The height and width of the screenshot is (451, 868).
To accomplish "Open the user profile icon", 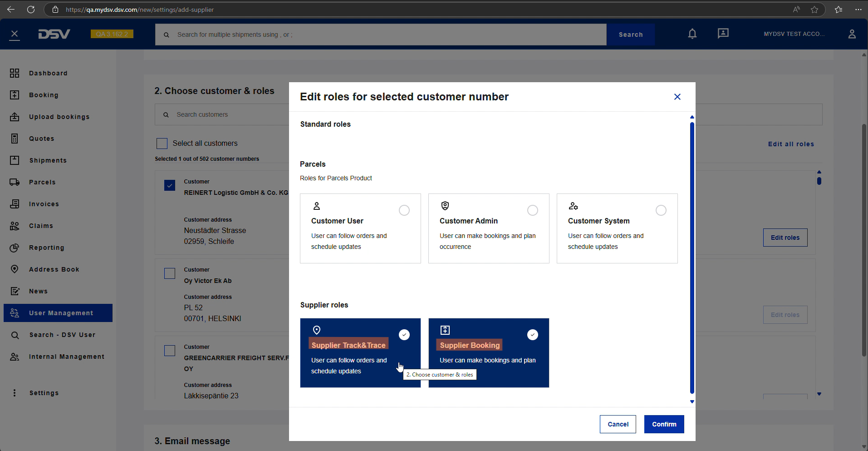I will point(852,34).
